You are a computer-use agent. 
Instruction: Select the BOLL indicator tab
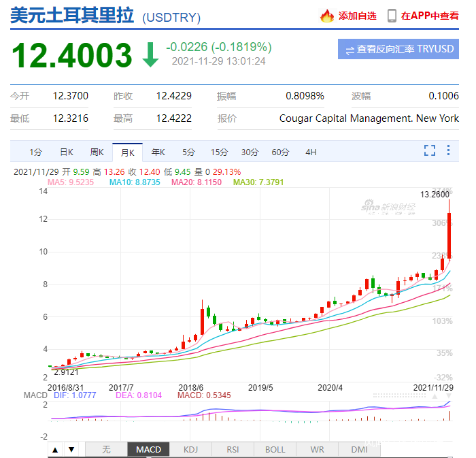coord(275,450)
